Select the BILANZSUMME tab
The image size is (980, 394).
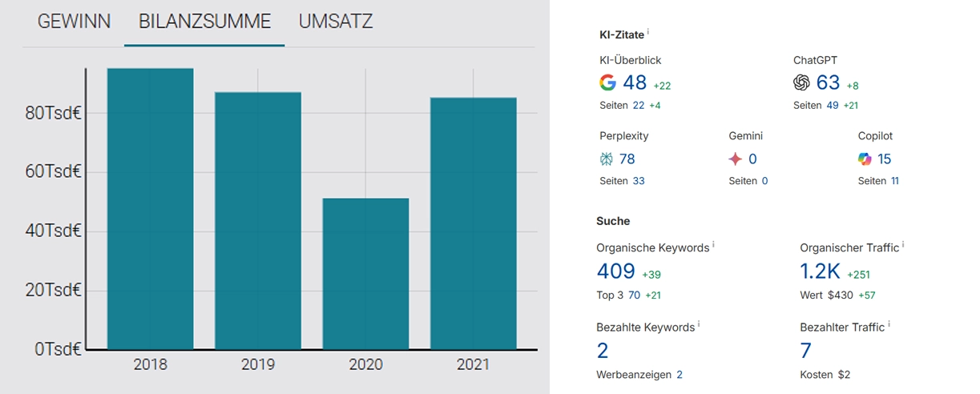point(204,22)
